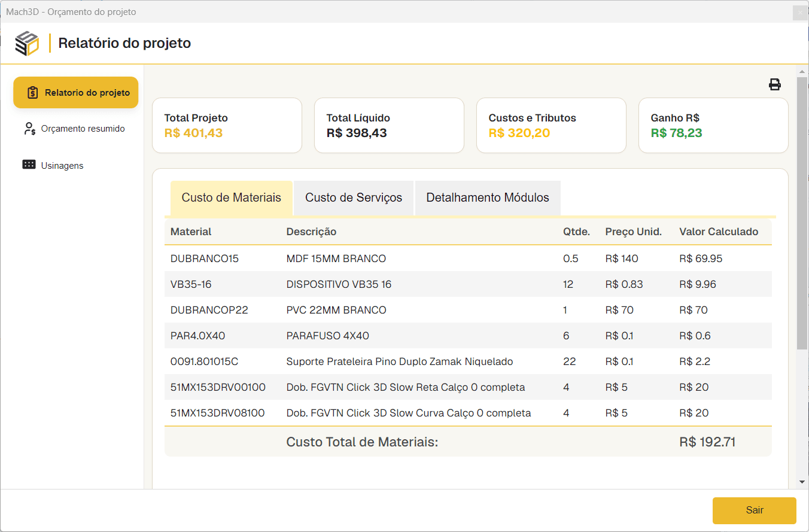The width and height of the screenshot is (809, 532).
Task: Click the Total Projeto card
Action: (227, 126)
